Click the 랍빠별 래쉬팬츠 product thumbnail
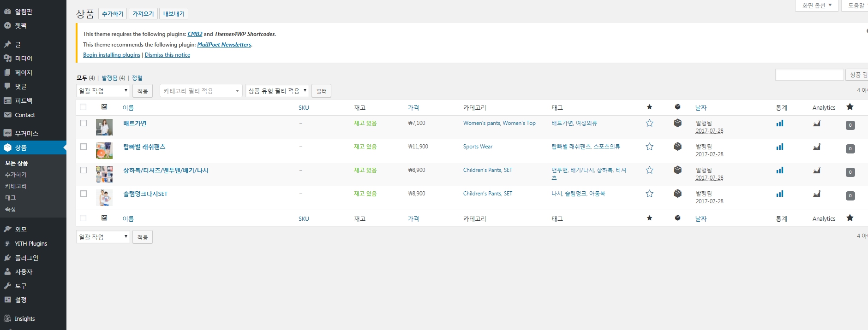 (104, 151)
